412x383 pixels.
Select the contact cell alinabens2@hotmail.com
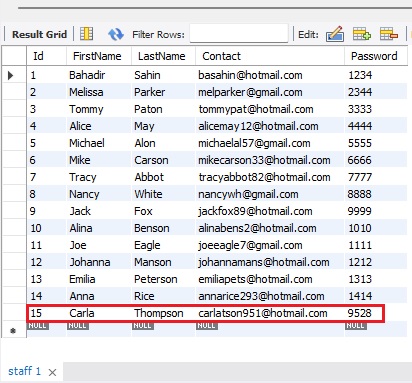270,228
